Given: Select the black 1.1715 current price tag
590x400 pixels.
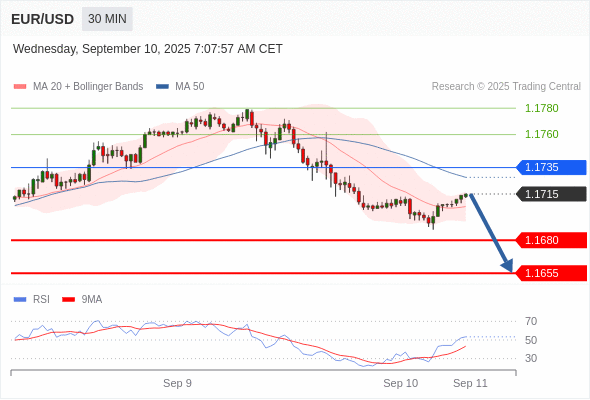Looking at the screenshot, I should pos(551,194).
